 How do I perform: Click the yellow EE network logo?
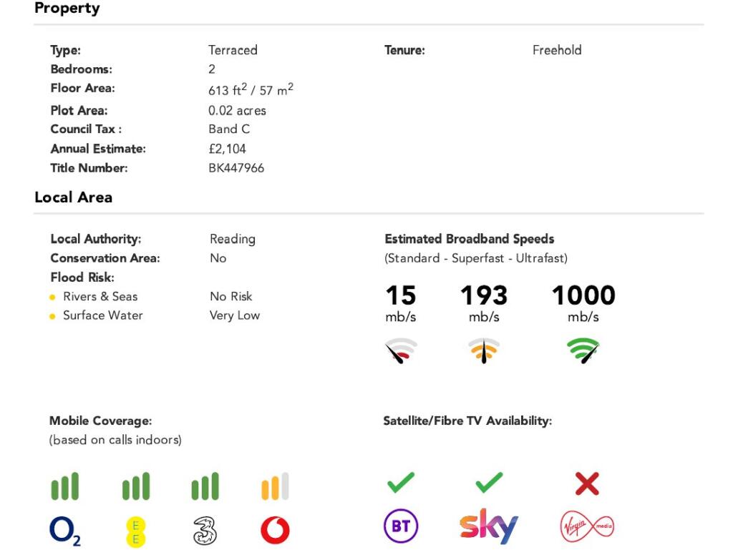tap(135, 532)
